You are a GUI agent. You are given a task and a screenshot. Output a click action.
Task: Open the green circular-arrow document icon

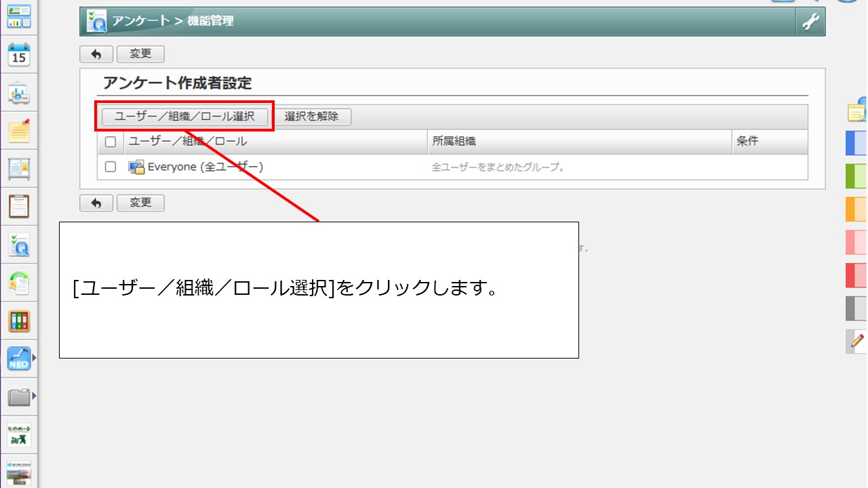19,283
